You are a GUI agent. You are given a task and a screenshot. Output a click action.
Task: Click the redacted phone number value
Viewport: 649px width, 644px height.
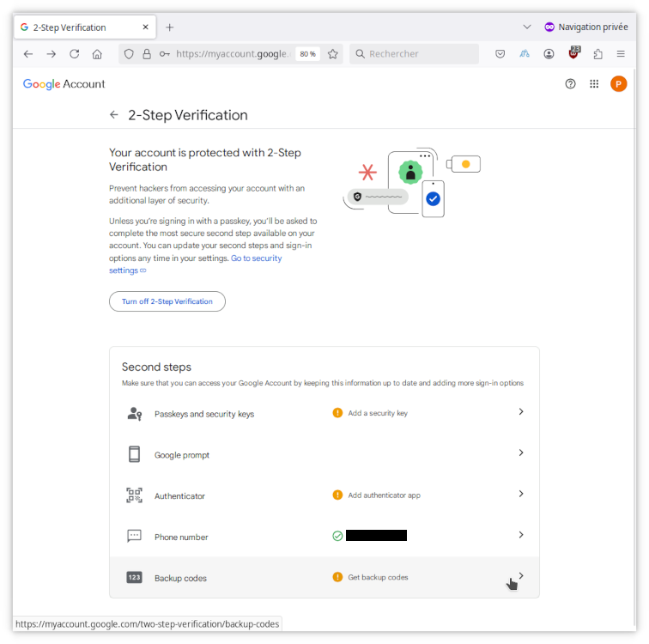(376, 535)
